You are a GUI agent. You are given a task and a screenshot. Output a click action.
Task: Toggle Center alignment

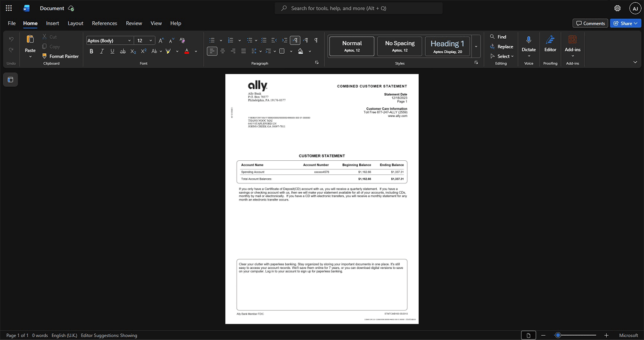click(x=223, y=51)
